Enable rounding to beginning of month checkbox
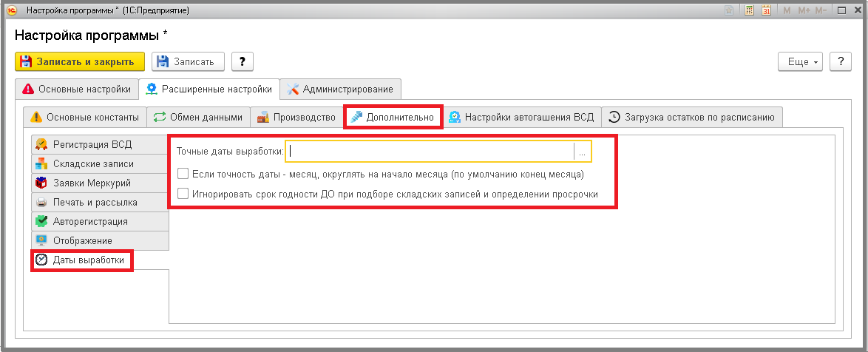The height and width of the screenshot is (352, 868). pos(182,175)
